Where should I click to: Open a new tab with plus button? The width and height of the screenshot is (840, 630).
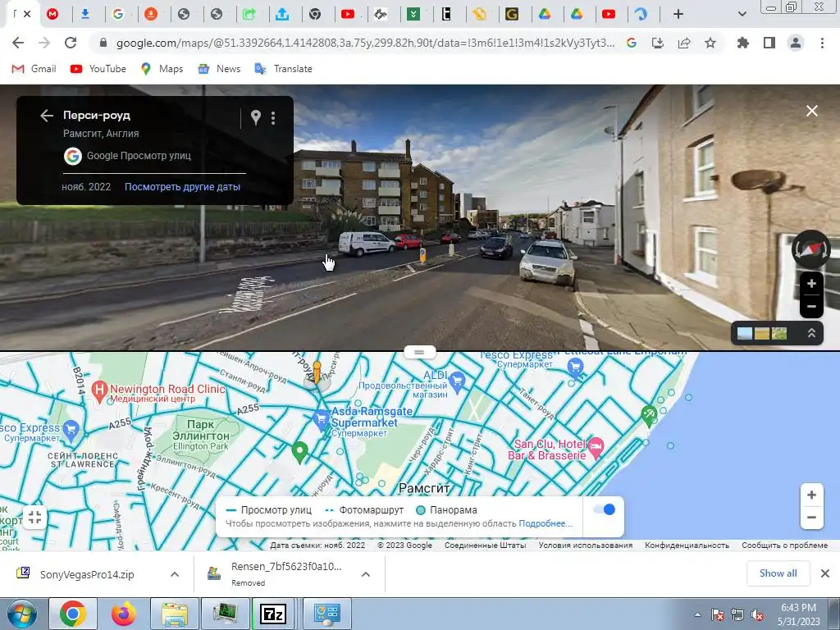point(678,14)
